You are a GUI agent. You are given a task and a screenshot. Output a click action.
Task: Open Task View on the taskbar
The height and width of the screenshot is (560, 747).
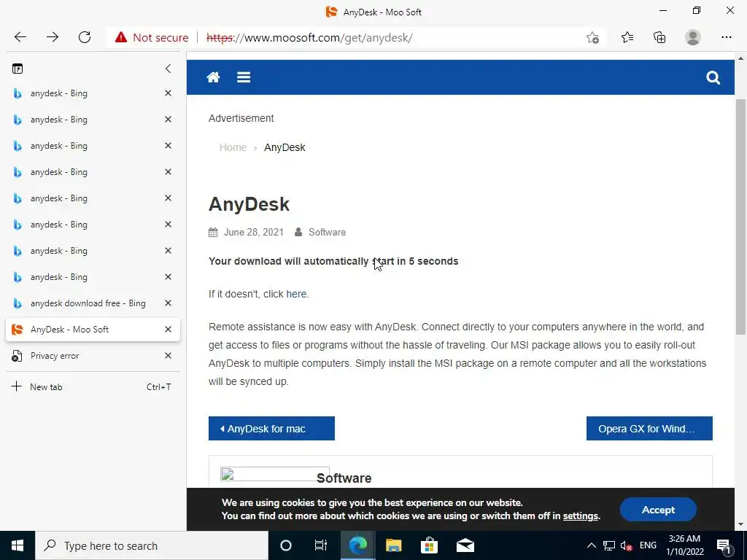(321, 545)
